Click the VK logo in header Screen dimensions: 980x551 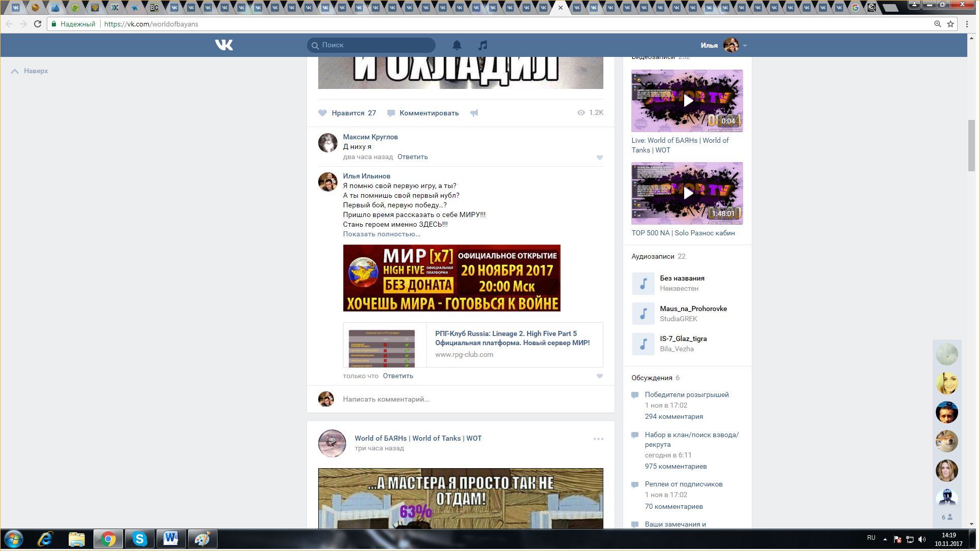(x=224, y=45)
